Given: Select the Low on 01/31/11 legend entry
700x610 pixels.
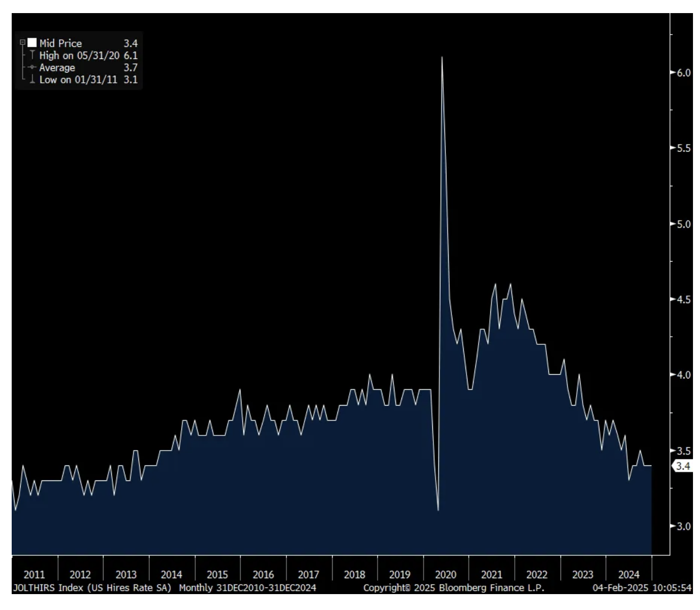Looking at the screenshot, I should click(78, 80).
